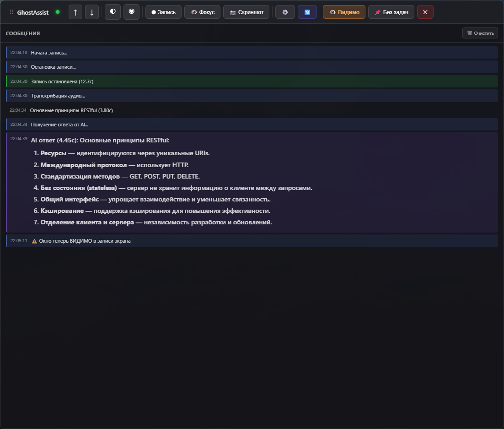Close GhostAssist with the red X button
The image size is (504, 429).
(425, 12)
